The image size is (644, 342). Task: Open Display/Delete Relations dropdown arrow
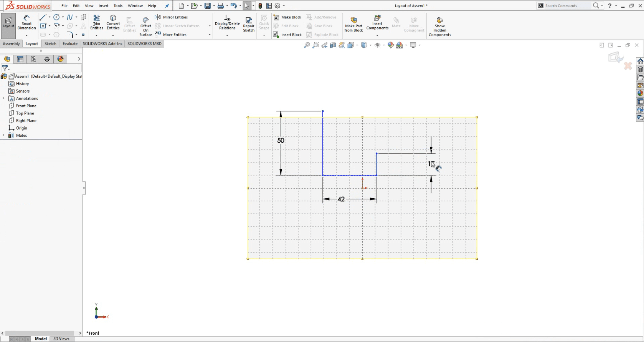(x=227, y=35)
